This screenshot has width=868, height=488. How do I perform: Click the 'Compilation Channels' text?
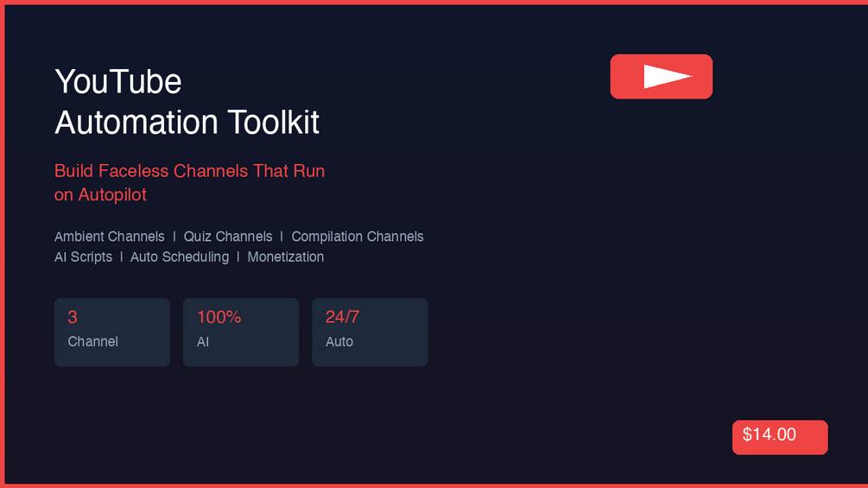(x=358, y=237)
